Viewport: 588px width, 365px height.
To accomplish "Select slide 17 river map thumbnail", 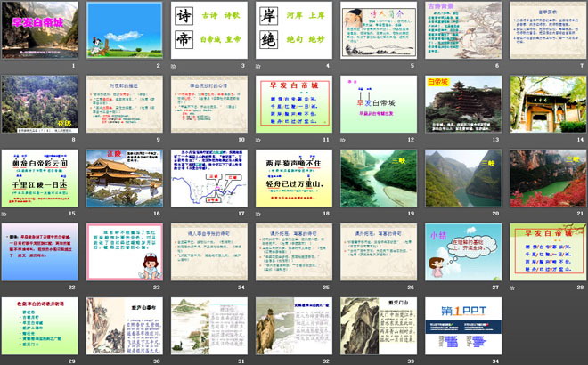I will (x=209, y=178).
